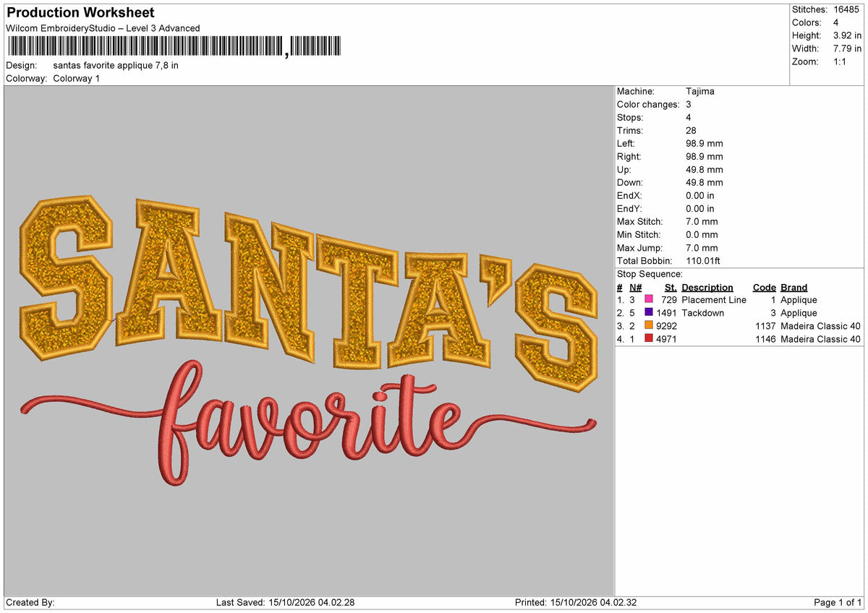Click the Zoom value 1:1
The height and width of the screenshot is (613, 868).
click(x=841, y=61)
